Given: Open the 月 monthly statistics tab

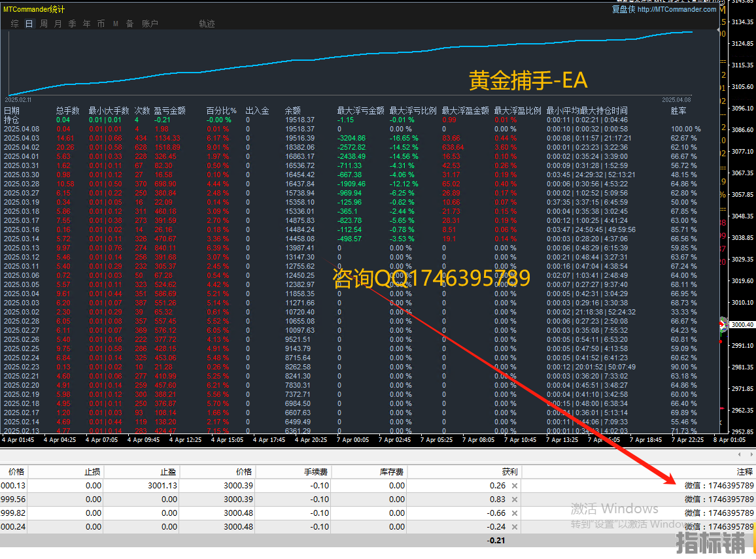Looking at the screenshot, I should (x=58, y=24).
